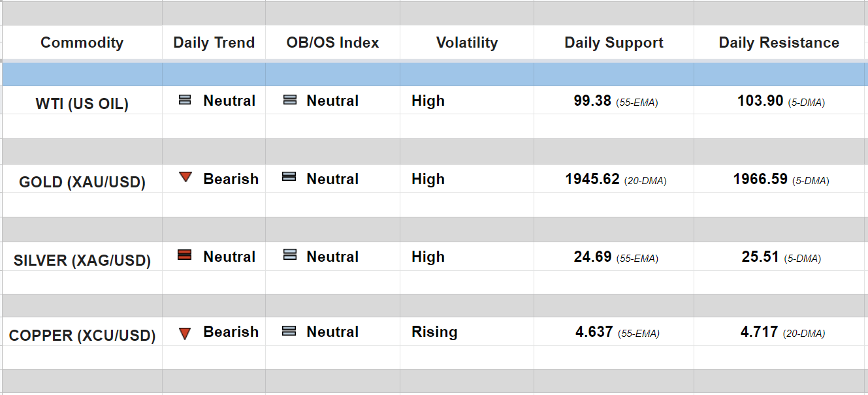
Task: Click WTI's OB/OS Index neutral icon
Action: [289, 101]
